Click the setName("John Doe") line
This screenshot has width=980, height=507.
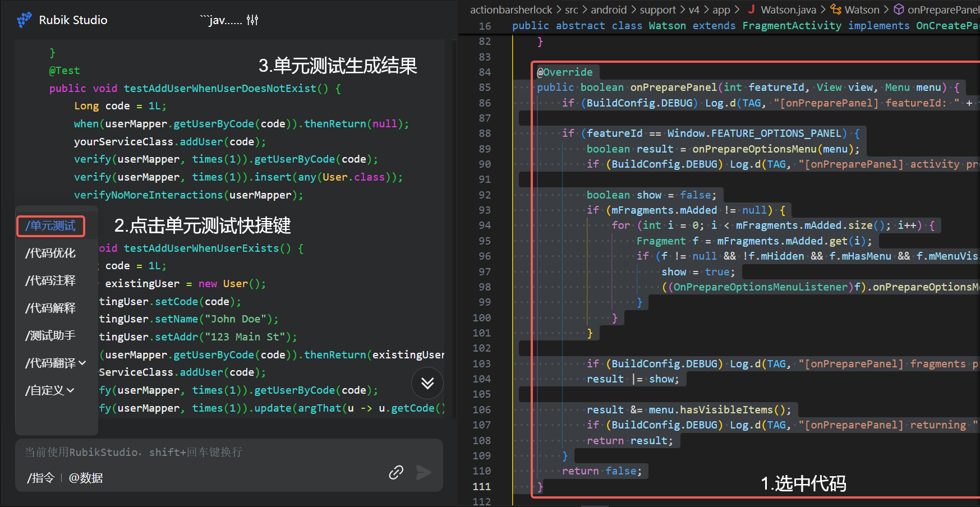pyautogui.click(x=188, y=319)
